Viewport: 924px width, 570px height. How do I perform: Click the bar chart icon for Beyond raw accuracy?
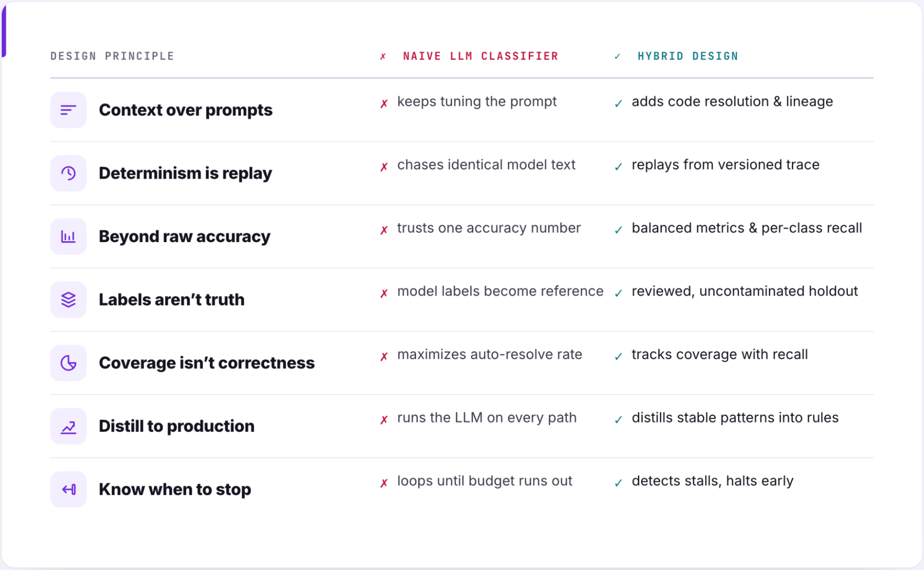[68, 236]
